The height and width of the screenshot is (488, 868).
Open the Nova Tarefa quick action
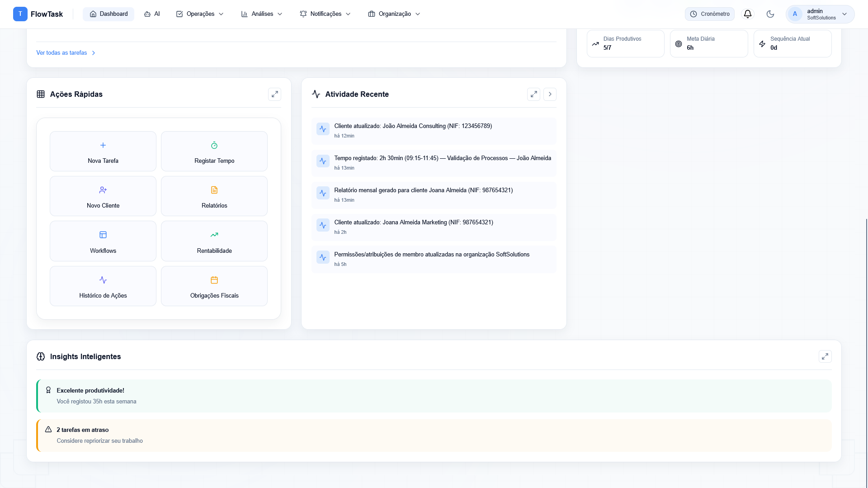(103, 152)
